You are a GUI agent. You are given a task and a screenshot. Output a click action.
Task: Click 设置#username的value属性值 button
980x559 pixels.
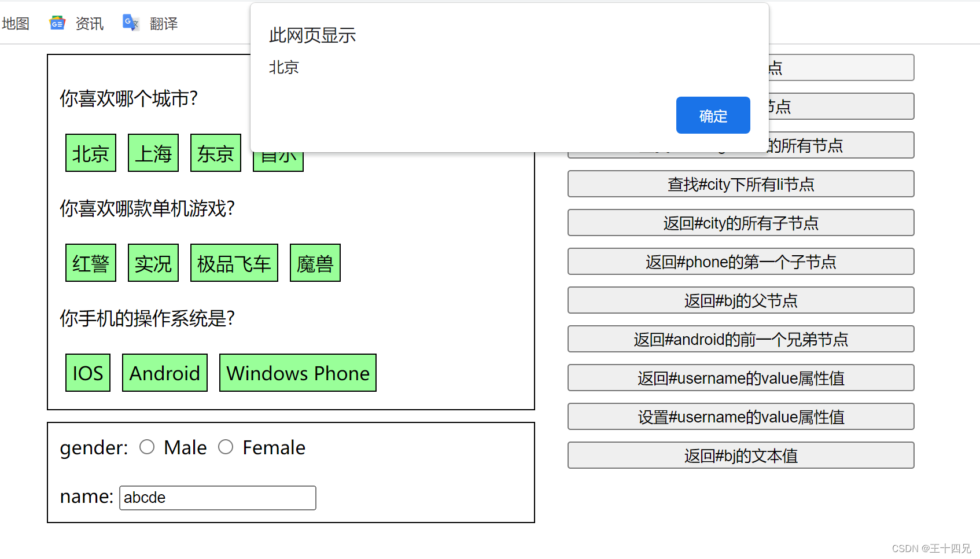(x=740, y=417)
